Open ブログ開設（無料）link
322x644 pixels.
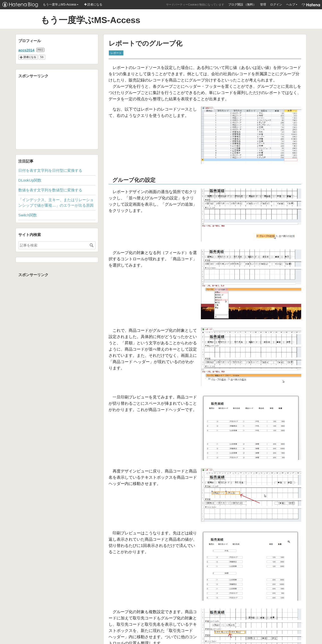coord(242,5)
